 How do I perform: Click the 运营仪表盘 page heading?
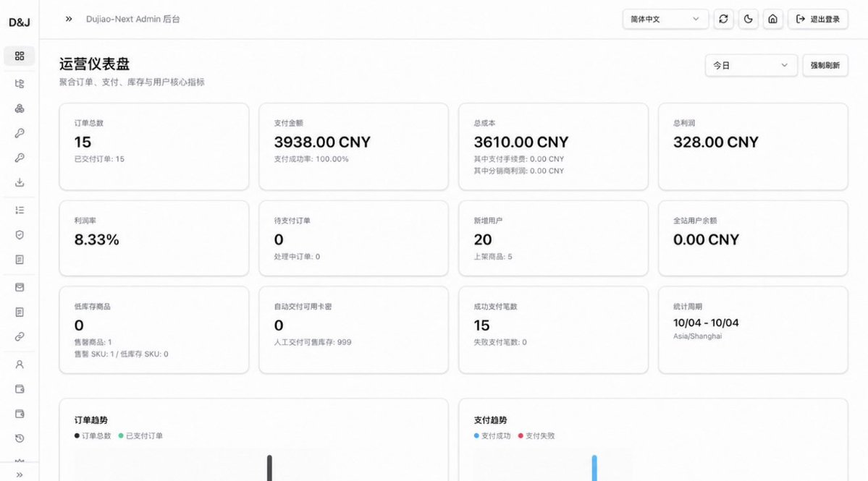coord(95,64)
